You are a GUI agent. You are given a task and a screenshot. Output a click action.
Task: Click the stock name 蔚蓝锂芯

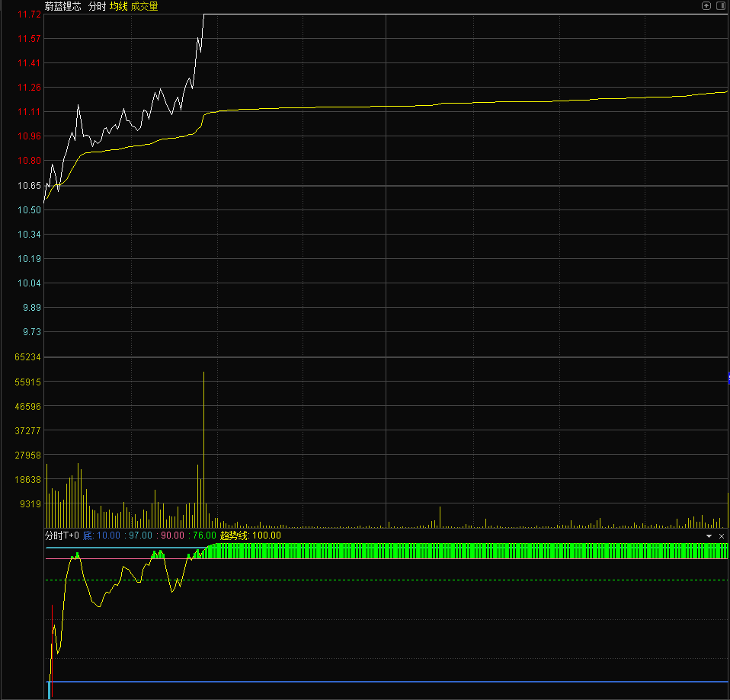tap(62, 7)
